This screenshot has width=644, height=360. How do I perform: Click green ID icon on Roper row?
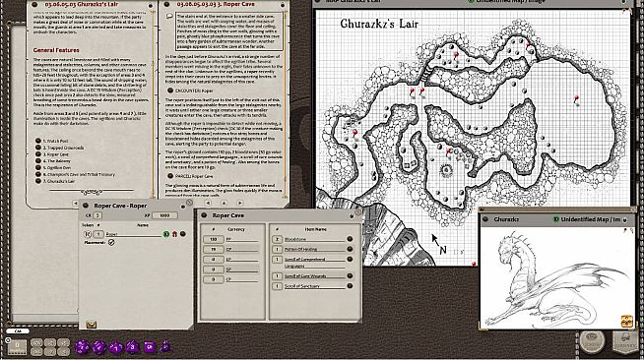coord(166,234)
